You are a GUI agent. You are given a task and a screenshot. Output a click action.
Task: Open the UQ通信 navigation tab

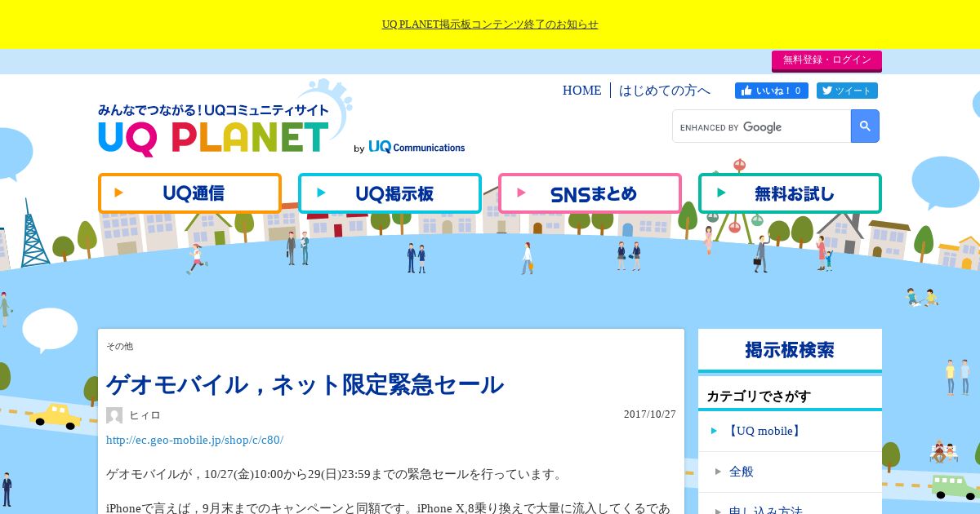189,193
